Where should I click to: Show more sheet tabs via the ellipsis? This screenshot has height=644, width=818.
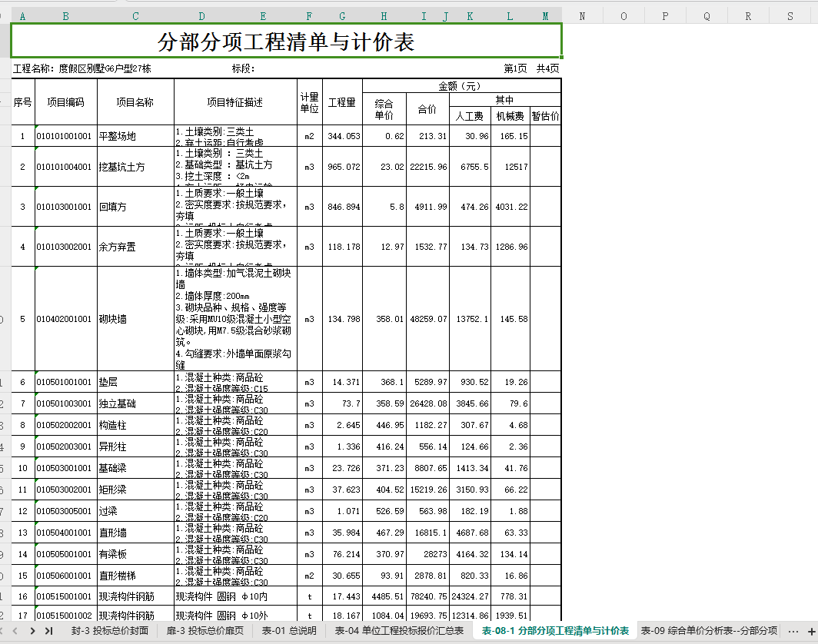point(793,632)
